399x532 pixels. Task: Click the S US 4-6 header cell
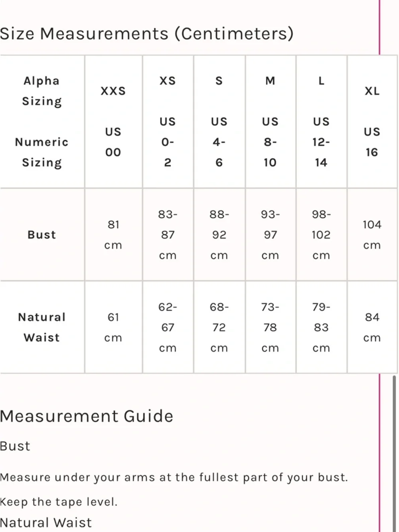(219, 121)
